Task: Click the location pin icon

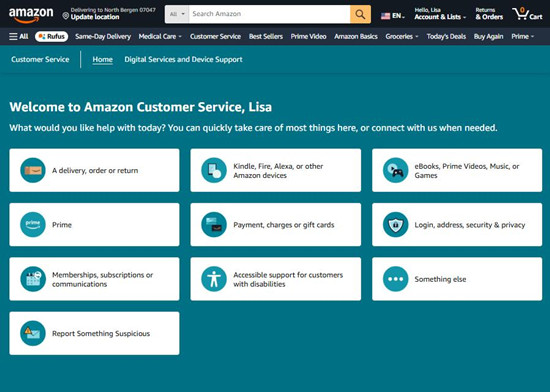Action: (x=66, y=16)
